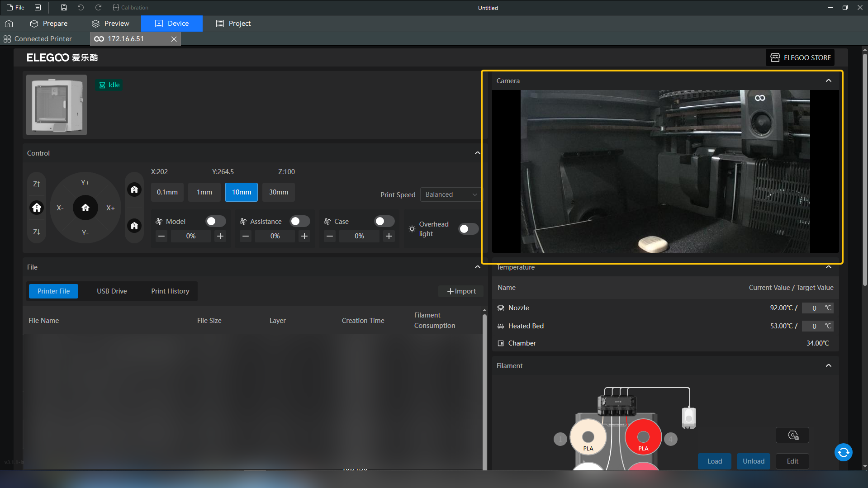Click the camera live view feed
Viewport: 868px width, 488px height.
point(665,171)
